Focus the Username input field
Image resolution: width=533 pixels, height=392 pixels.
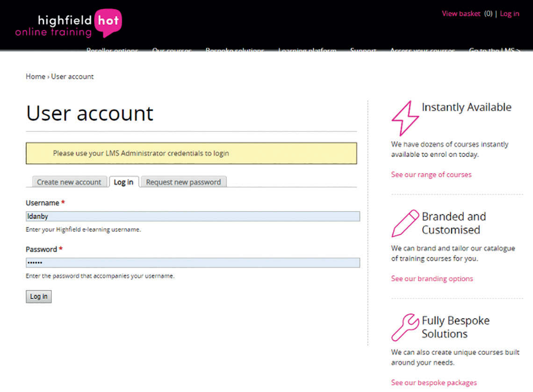(x=193, y=216)
